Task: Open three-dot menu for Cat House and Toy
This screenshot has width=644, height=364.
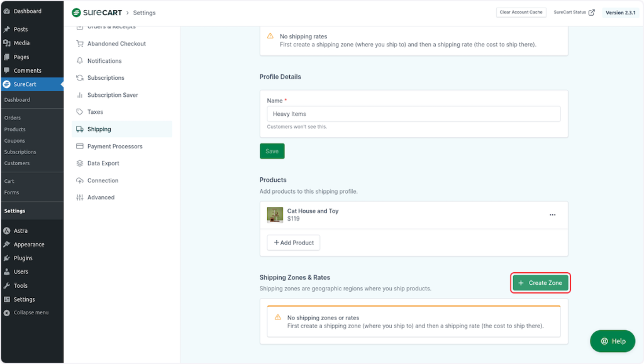Action: [x=552, y=215]
